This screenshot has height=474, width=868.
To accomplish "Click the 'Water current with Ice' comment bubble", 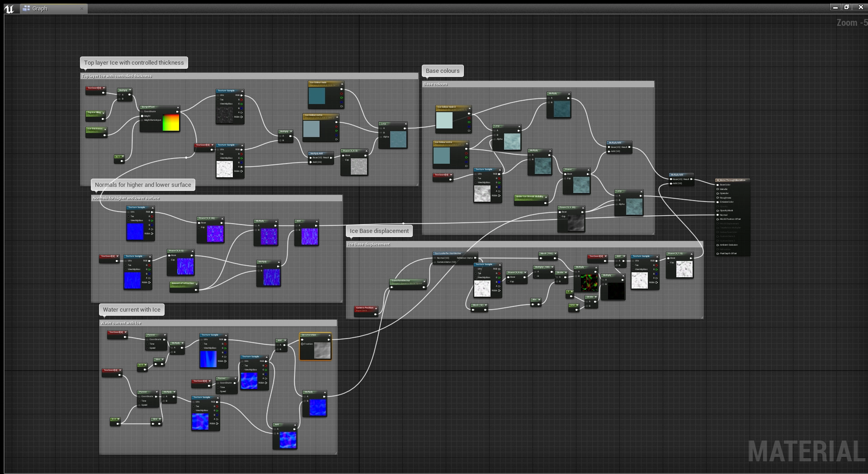I will pos(132,310).
